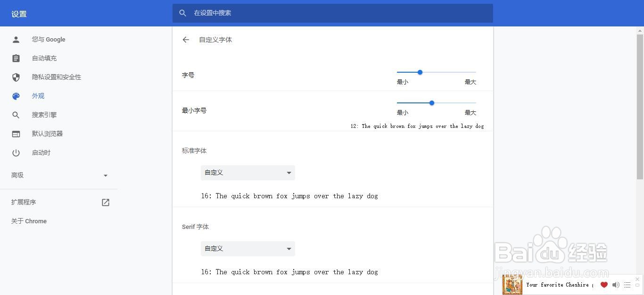Open the 关于 Chrome link

coord(29,221)
